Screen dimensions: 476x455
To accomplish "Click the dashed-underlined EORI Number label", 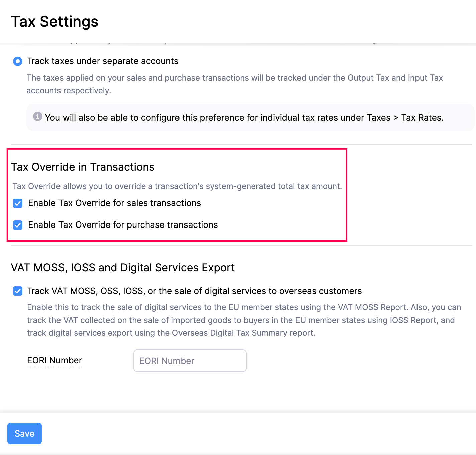I will point(54,360).
